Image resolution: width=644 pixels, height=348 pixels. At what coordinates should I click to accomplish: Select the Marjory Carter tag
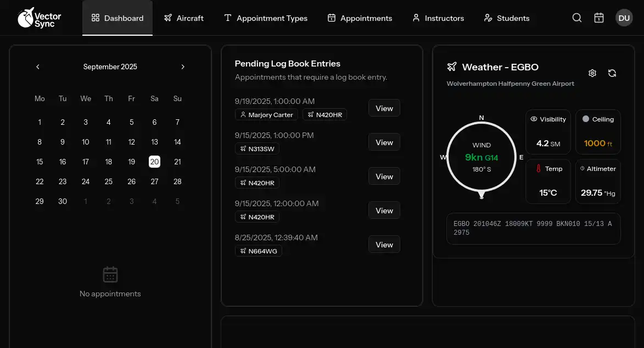pos(267,115)
